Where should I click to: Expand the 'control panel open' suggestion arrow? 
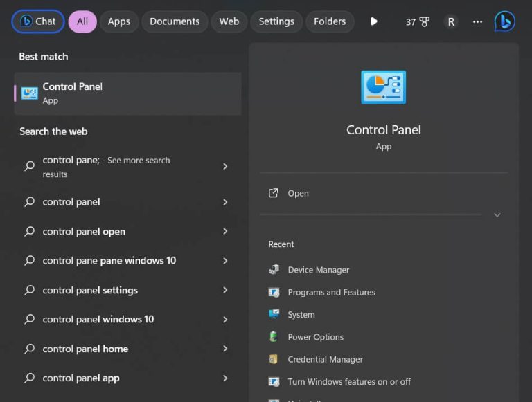pos(225,232)
